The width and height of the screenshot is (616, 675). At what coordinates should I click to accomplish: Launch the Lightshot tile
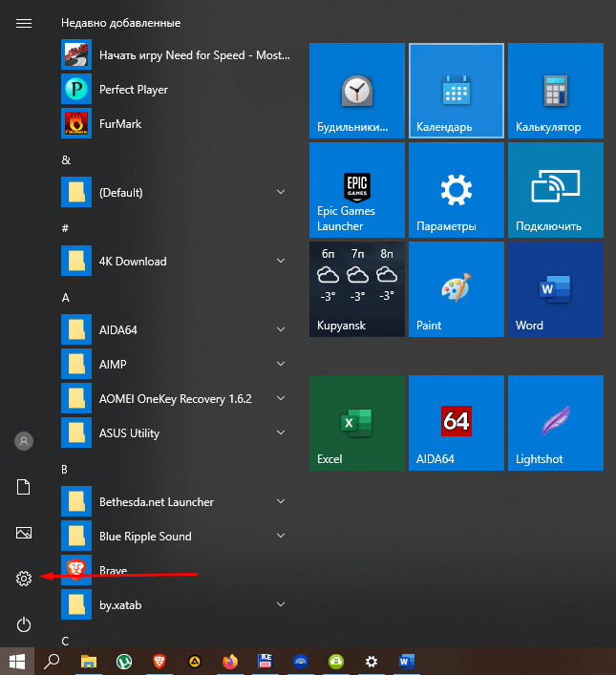[556, 423]
